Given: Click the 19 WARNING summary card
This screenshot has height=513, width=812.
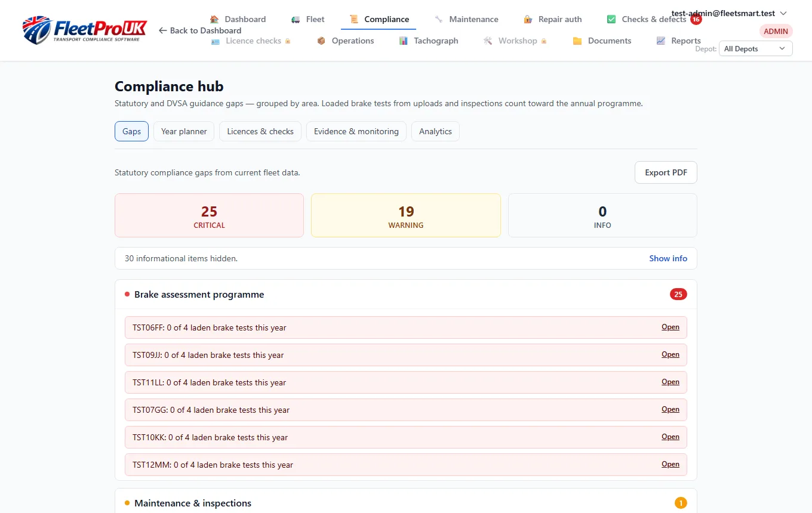Looking at the screenshot, I should 406,215.
